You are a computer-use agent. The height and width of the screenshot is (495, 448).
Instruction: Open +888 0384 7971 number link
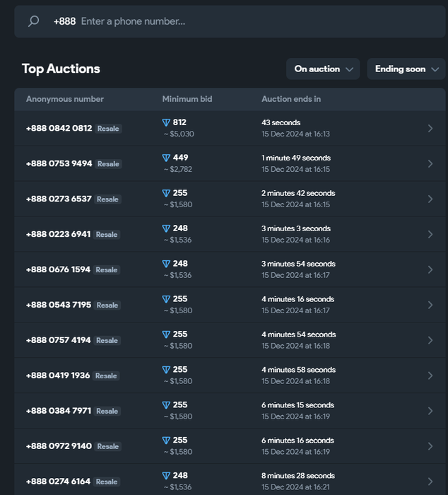[58, 411]
